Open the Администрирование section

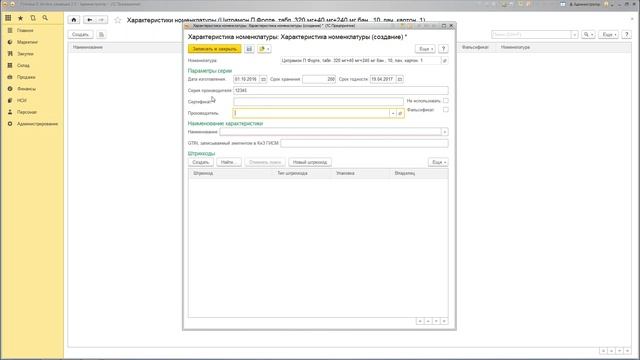pyautogui.click(x=37, y=124)
